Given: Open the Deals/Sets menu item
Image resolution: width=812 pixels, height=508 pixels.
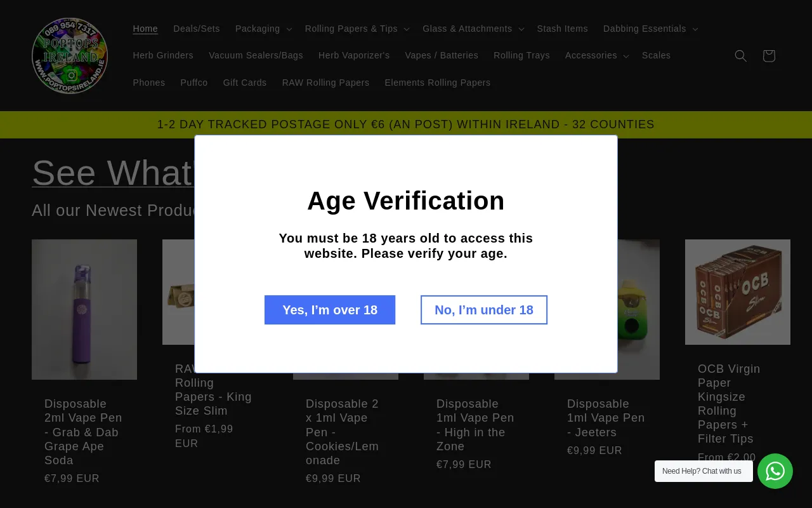Looking at the screenshot, I should coord(197,29).
